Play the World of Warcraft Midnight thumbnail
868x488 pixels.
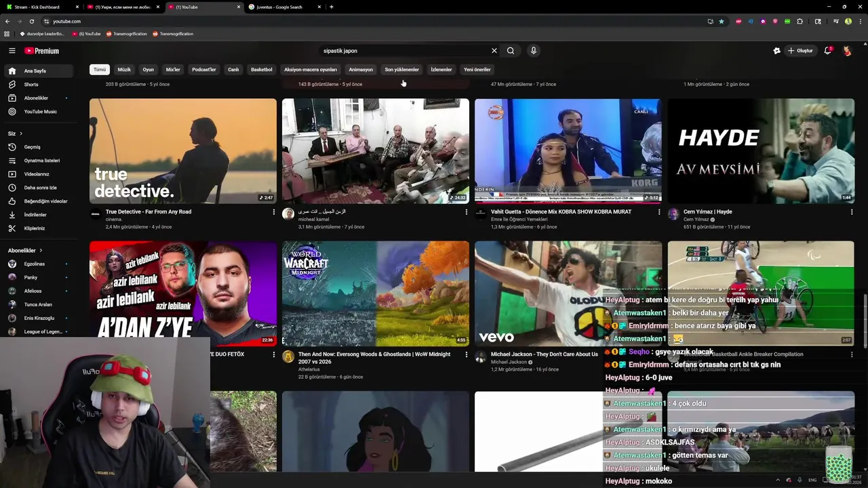376,293
